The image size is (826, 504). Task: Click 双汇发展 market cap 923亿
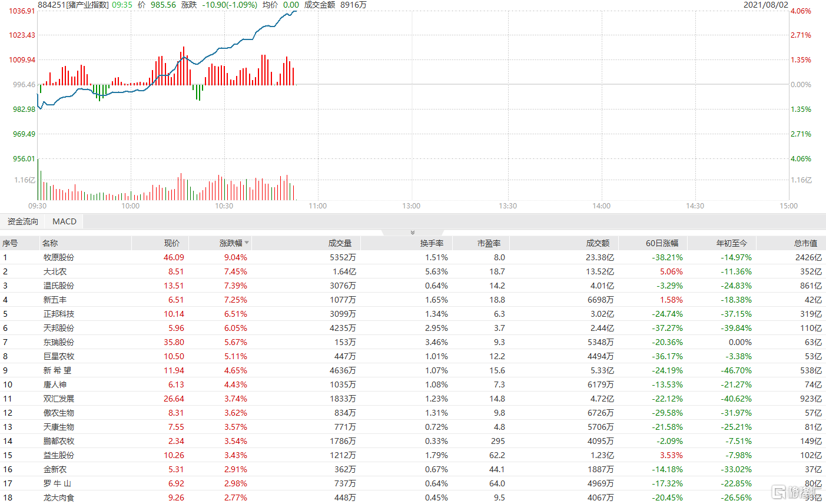click(811, 399)
